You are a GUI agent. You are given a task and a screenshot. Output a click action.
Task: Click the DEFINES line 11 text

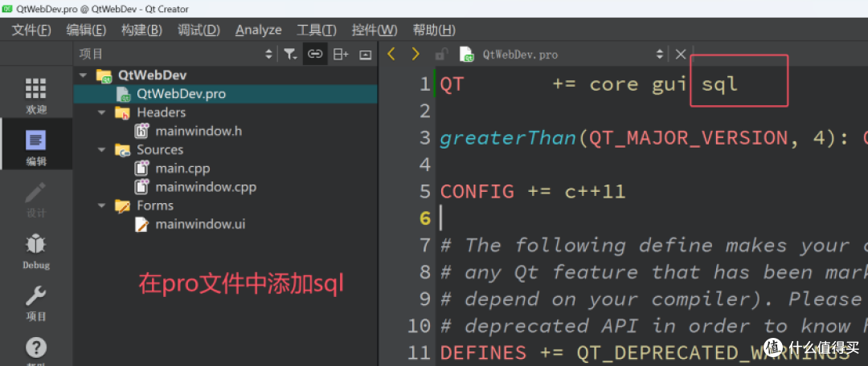[644, 352]
